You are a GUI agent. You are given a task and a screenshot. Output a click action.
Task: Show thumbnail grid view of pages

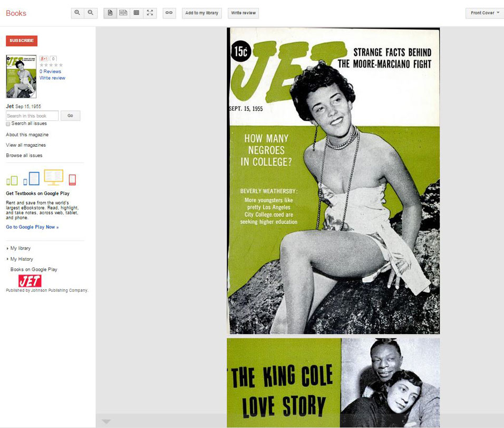[x=137, y=13]
